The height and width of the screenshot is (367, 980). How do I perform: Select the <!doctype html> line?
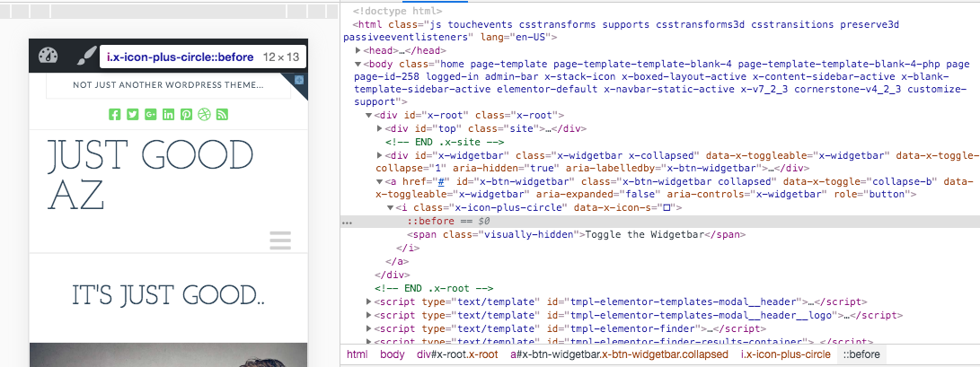pos(398,12)
